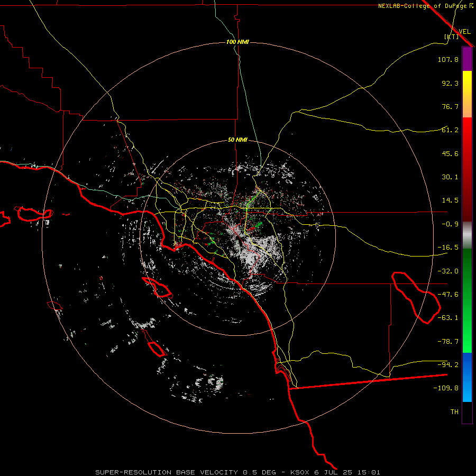Select the -16.5 scale value
This screenshot has height=476, width=476.
click(x=448, y=248)
